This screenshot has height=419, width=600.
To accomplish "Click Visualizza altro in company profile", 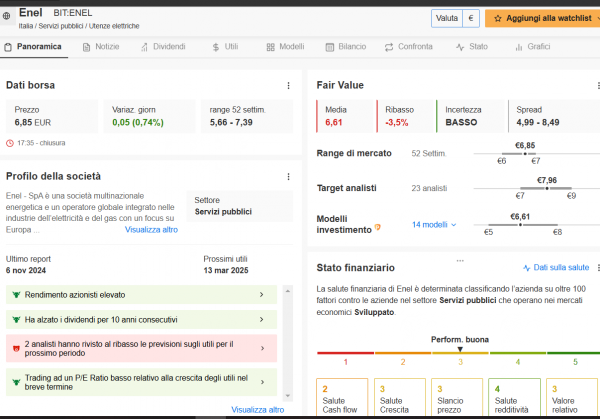I will coord(151,230).
